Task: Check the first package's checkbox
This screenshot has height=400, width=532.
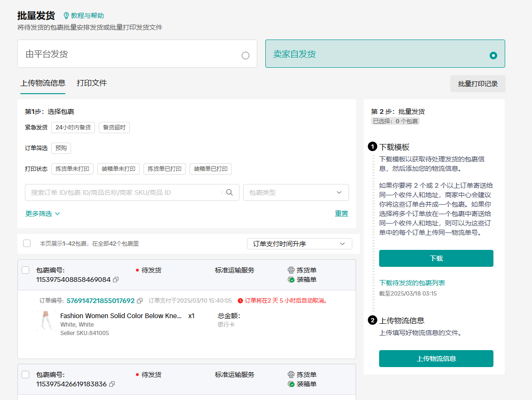Action: pos(25,270)
